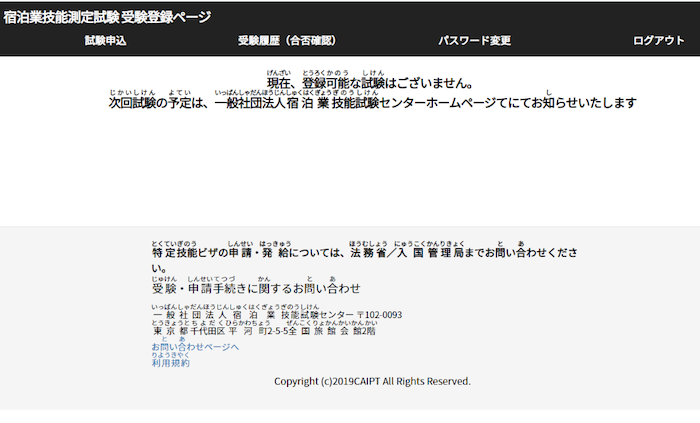Click ログアウト to sign out
The height and width of the screenshot is (423, 700).
(658, 41)
